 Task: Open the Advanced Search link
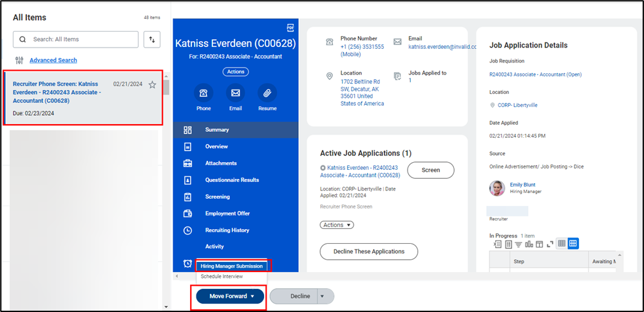tap(53, 60)
